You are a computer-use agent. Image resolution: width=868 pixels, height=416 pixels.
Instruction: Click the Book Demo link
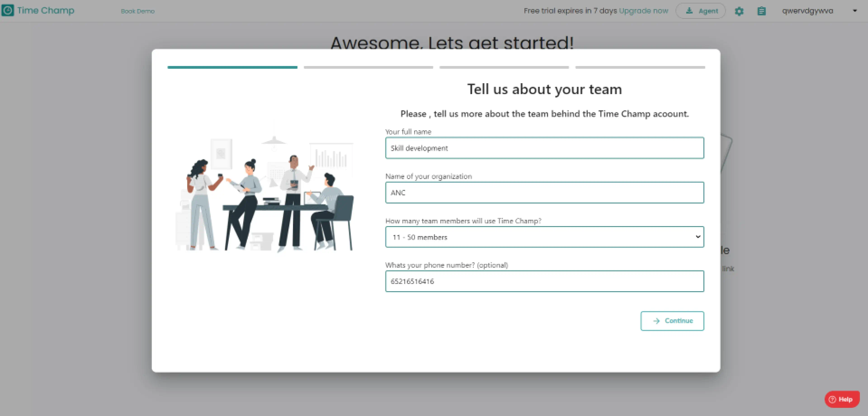pos(137,11)
